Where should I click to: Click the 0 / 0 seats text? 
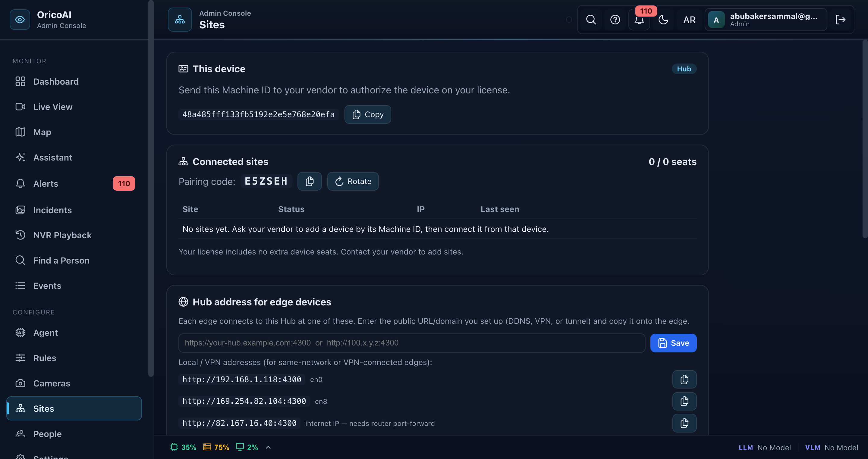coord(672,162)
